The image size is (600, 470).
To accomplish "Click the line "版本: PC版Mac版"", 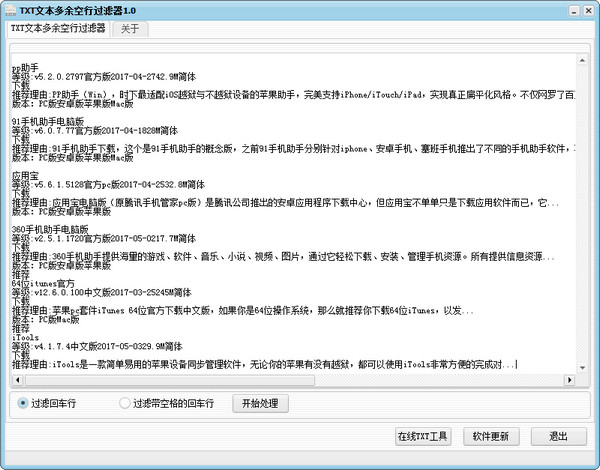I will click(x=46, y=320).
